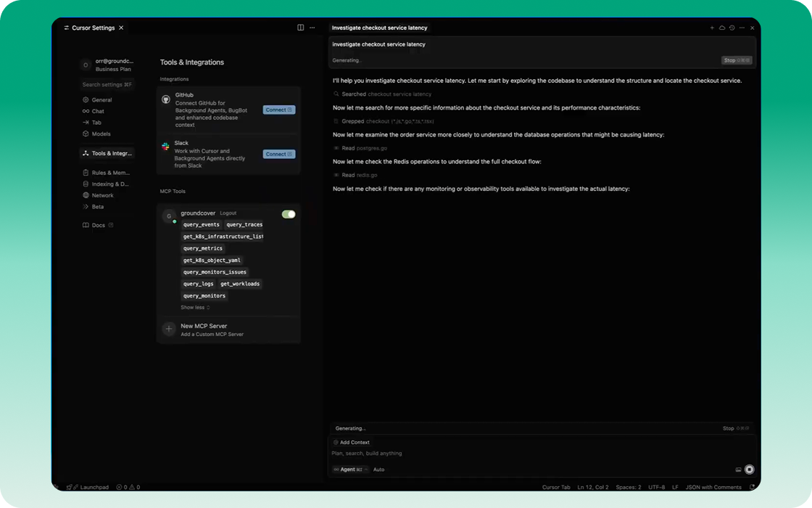Click the query_monitors tool chip
The height and width of the screenshot is (508, 812).
204,296
